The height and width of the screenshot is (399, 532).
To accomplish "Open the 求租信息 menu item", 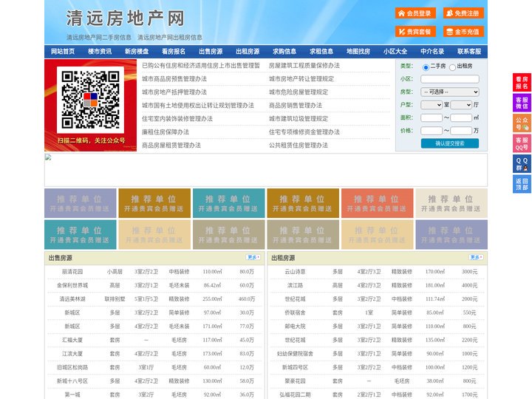I will pyautogui.click(x=321, y=52).
